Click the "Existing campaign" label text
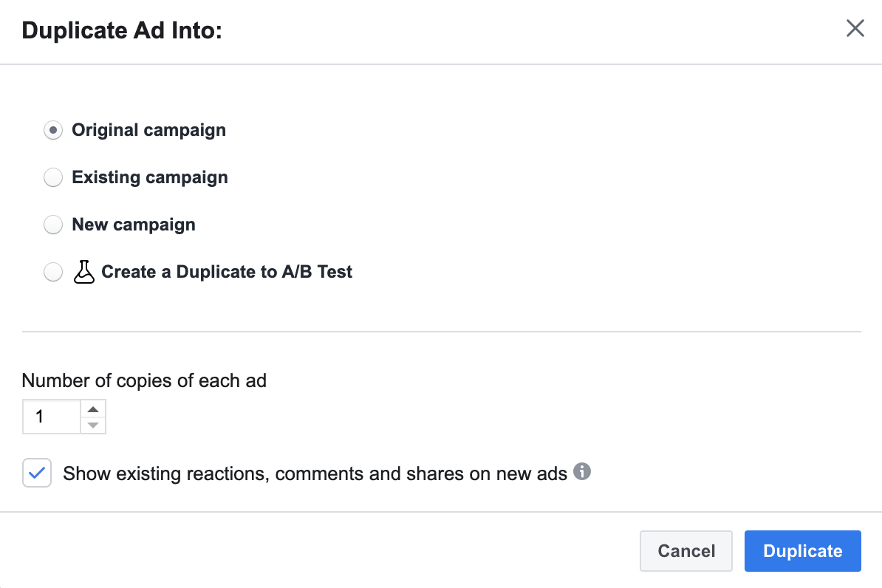882x588 pixels. 150,178
